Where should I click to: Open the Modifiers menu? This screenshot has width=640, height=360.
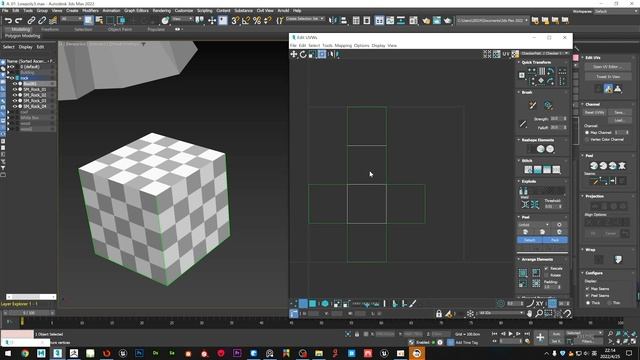(x=90, y=11)
